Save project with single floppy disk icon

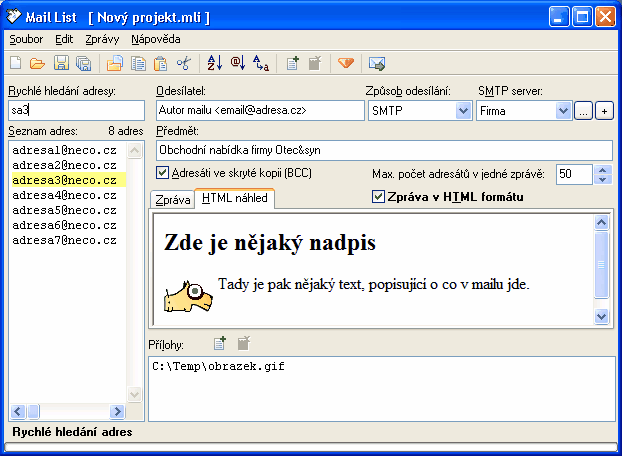click(61, 63)
